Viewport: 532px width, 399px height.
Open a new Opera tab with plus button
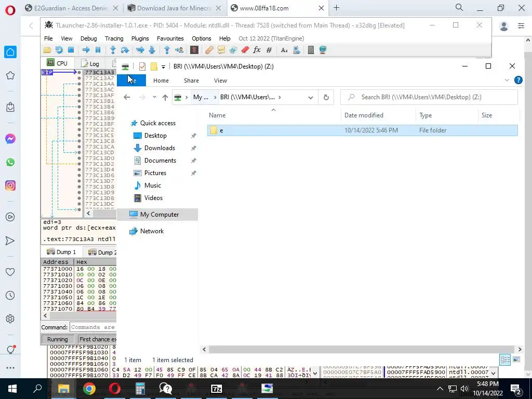point(336,8)
